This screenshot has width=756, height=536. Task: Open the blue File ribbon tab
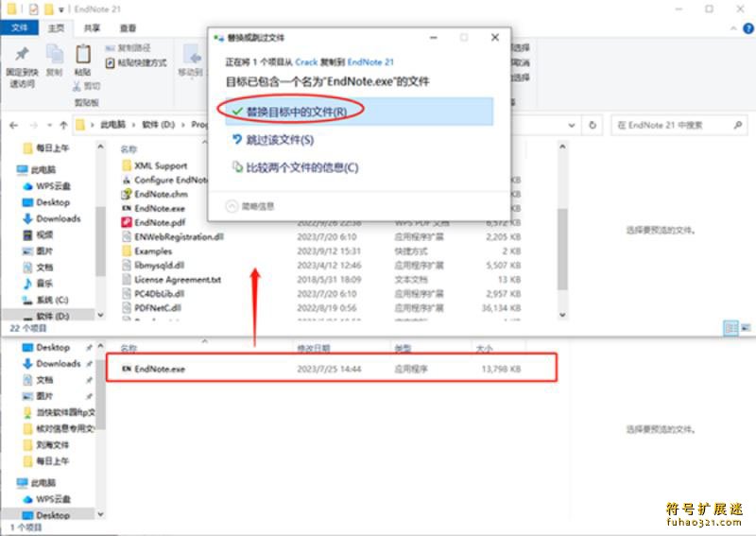pos(19,28)
